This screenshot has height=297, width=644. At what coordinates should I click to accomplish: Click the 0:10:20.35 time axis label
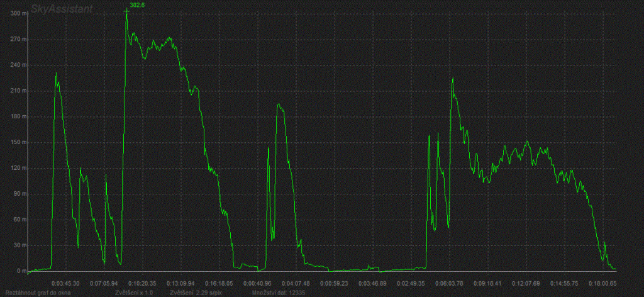point(143,283)
